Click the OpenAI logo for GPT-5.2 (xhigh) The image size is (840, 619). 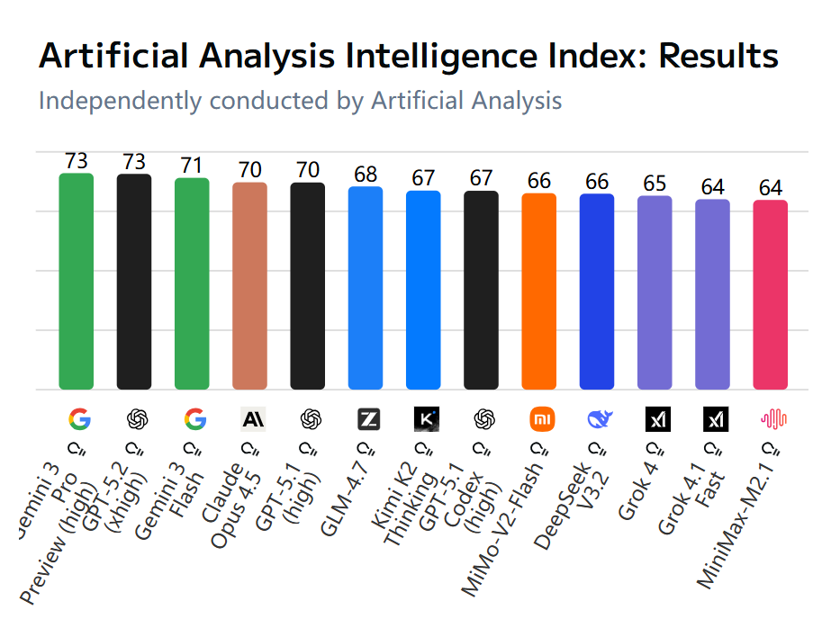coord(137,418)
